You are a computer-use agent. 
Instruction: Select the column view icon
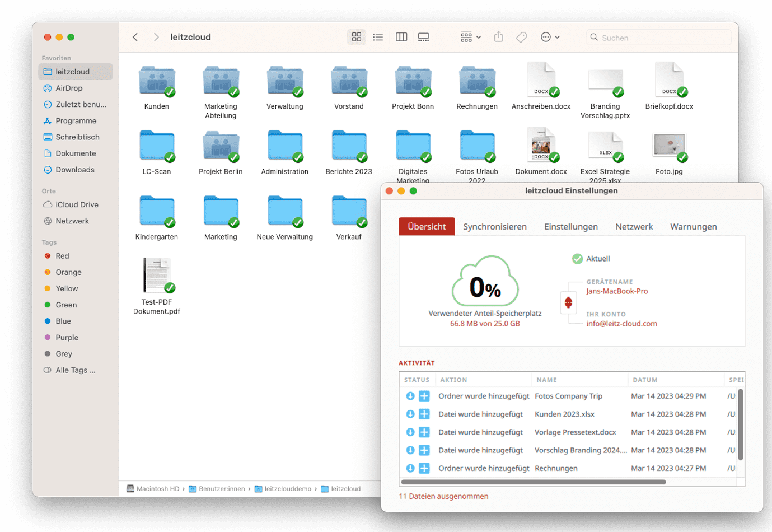(401, 36)
